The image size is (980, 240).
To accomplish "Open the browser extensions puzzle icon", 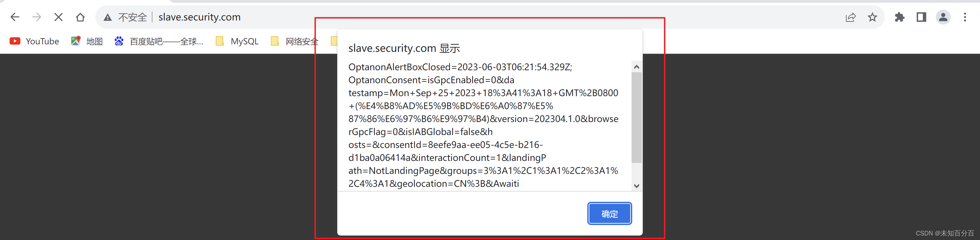I will 900,17.
